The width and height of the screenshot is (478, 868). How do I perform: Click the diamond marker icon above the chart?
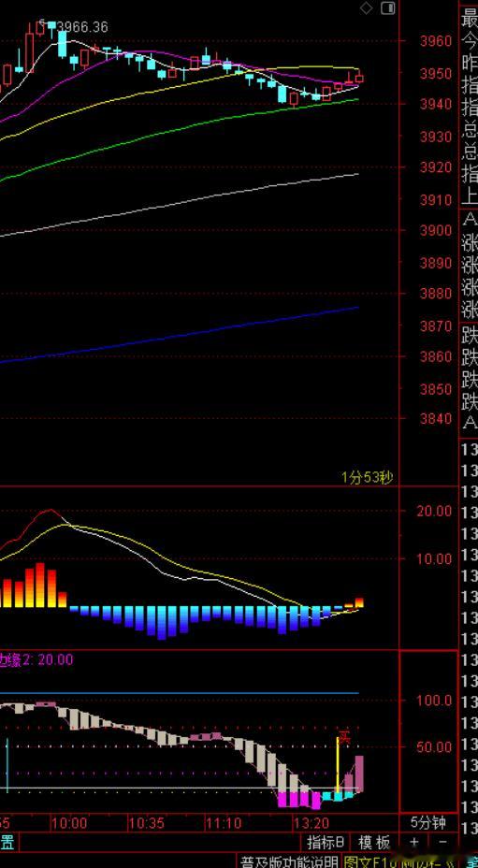pos(366,7)
